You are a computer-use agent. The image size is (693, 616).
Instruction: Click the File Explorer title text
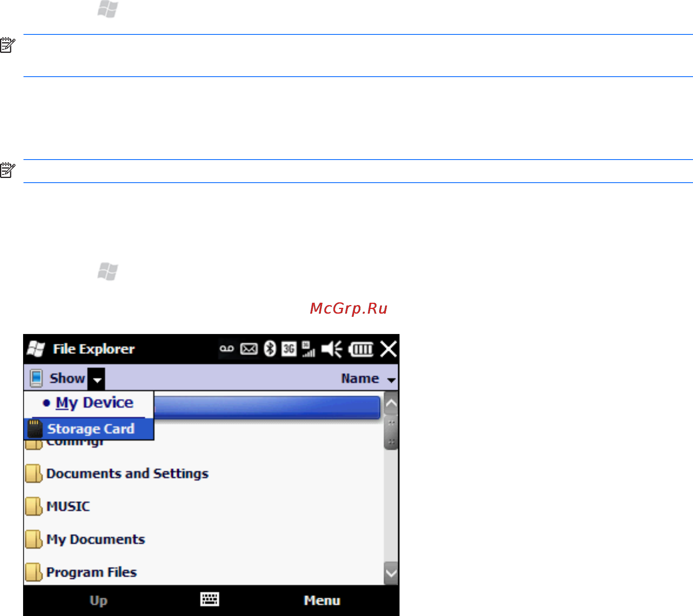click(94, 348)
